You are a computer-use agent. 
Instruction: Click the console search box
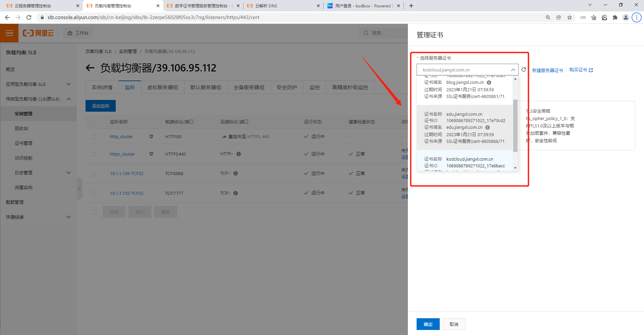tap(383, 33)
